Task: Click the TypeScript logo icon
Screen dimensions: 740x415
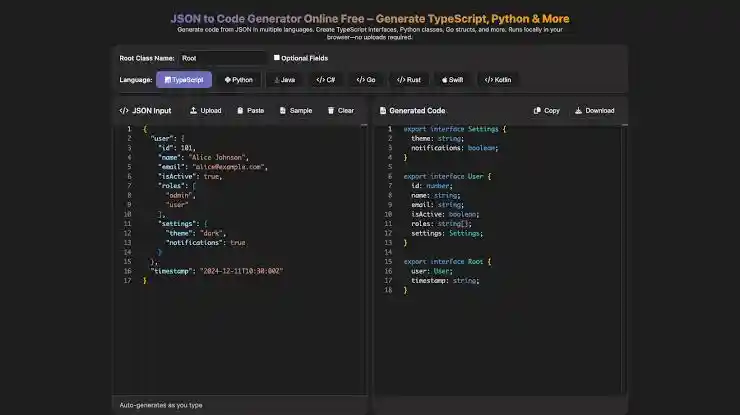Action: (x=168, y=80)
